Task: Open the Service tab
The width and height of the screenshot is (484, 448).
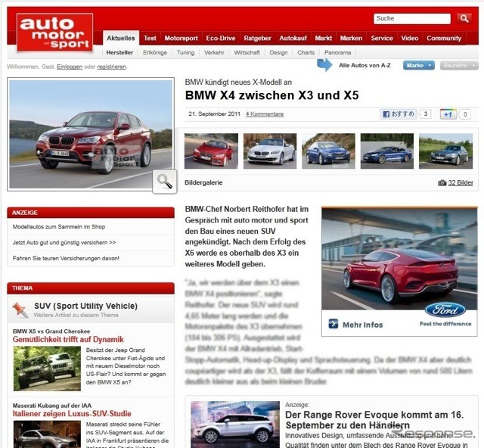Action: pyautogui.click(x=382, y=39)
